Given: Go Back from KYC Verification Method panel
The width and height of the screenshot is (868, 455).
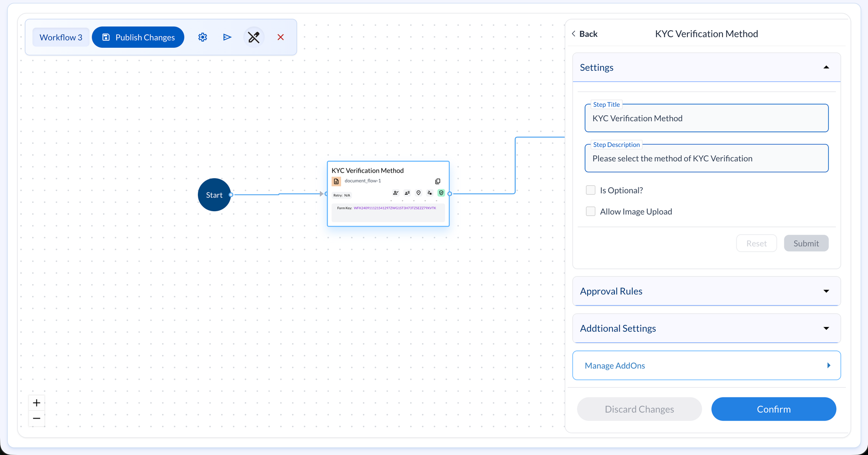Looking at the screenshot, I should click(x=584, y=33).
